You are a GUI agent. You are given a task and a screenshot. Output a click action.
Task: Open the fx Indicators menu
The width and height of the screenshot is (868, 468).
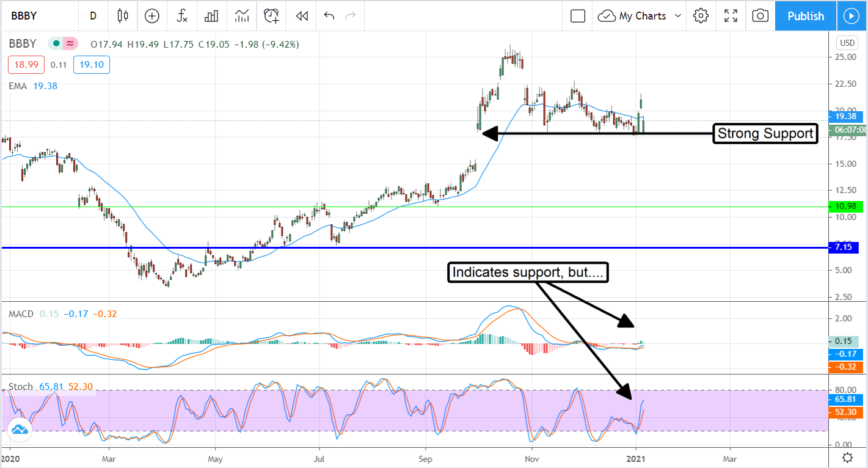pyautogui.click(x=182, y=16)
